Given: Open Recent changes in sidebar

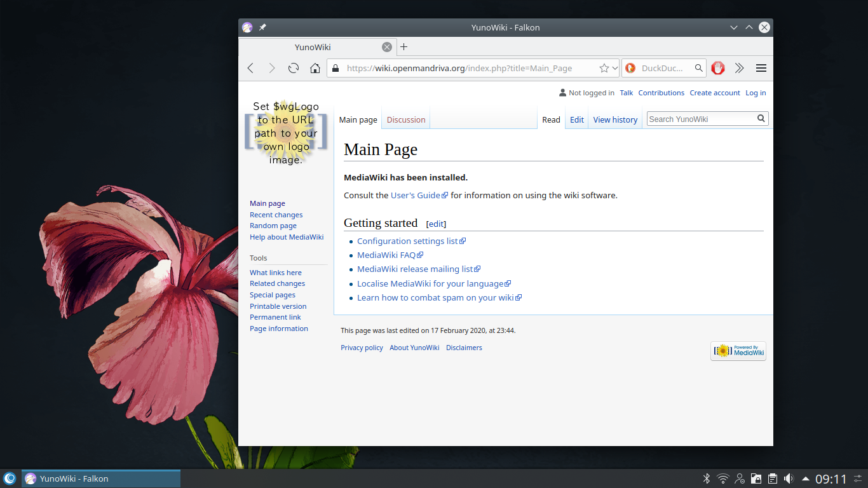Looking at the screenshot, I should click(x=276, y=215).
